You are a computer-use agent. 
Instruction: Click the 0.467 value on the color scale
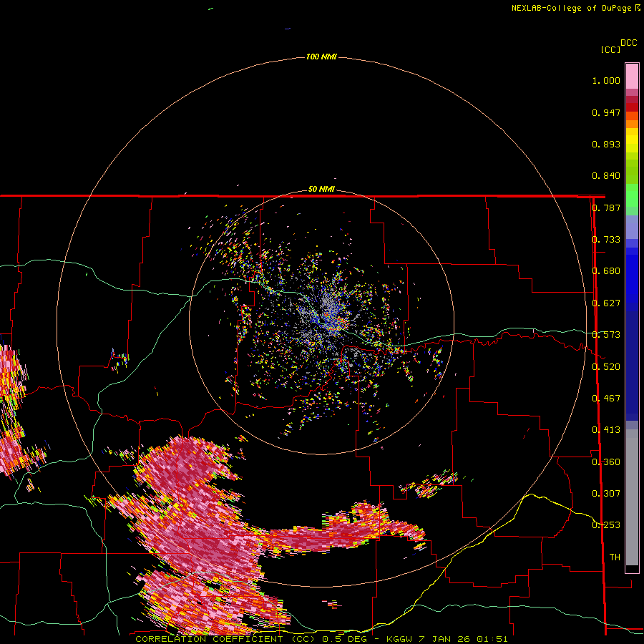pos(606,399)
